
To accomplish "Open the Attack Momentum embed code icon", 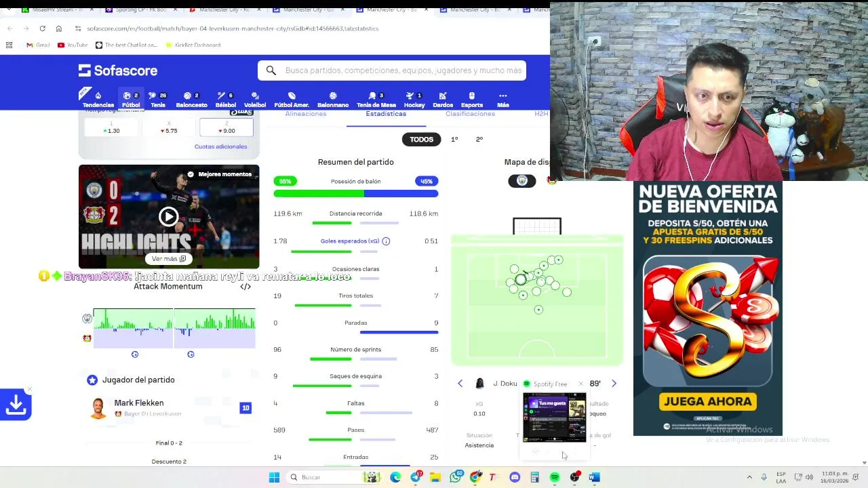I will [x=245, y=287].
